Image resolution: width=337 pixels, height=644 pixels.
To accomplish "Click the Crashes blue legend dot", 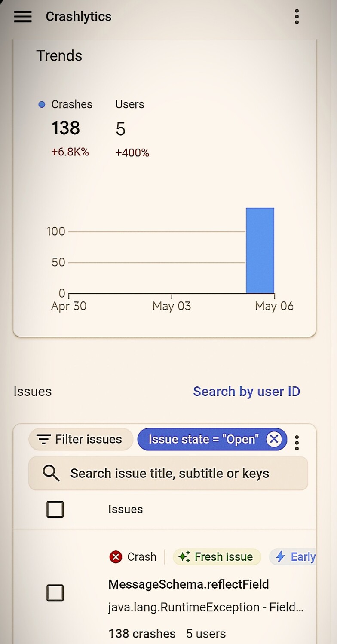I will [42, 104].
